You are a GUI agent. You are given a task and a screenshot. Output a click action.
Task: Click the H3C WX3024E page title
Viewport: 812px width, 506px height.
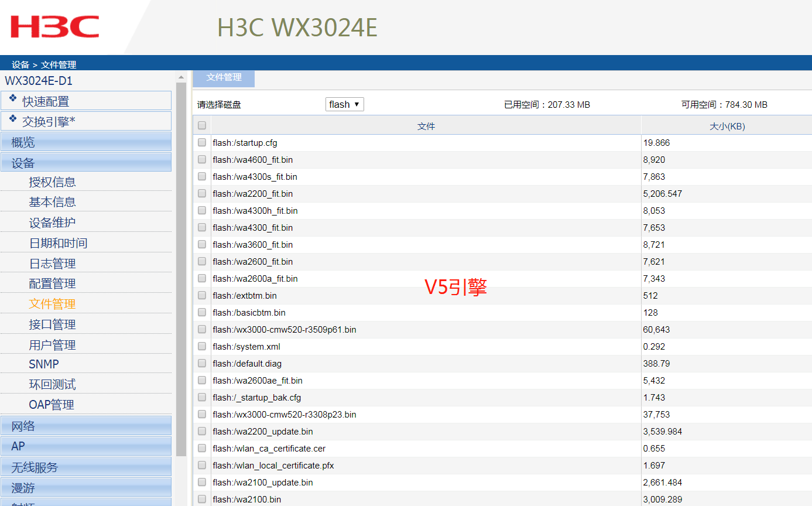point(297,28)
